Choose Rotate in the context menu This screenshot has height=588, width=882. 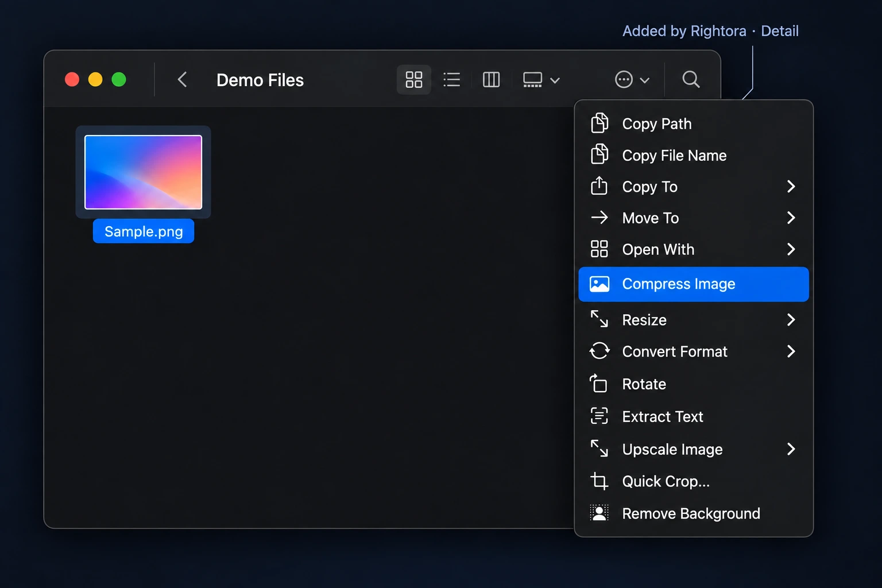694,384
